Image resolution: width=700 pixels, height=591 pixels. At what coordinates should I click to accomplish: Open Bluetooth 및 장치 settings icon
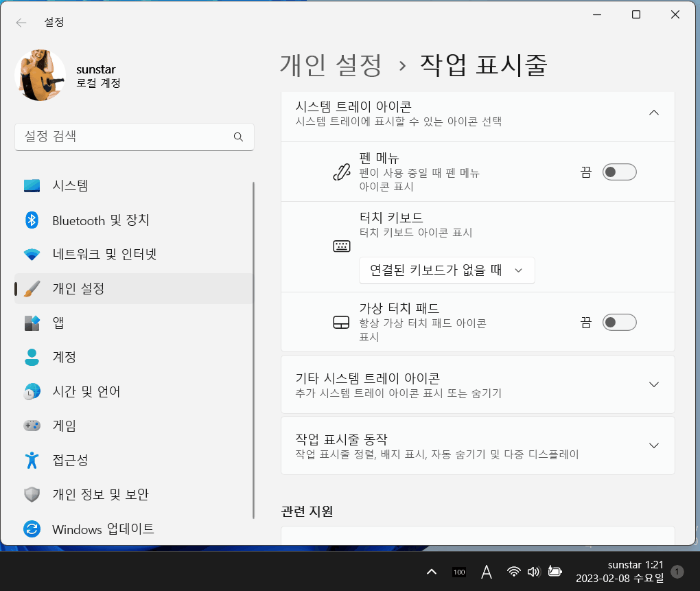coord(32,220)
